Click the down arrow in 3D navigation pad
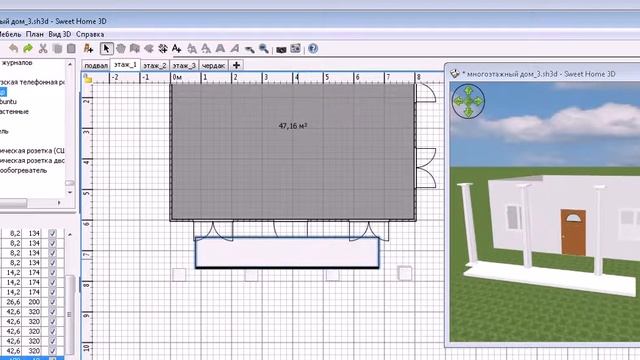The image size is (640, 360). (469, 111)
